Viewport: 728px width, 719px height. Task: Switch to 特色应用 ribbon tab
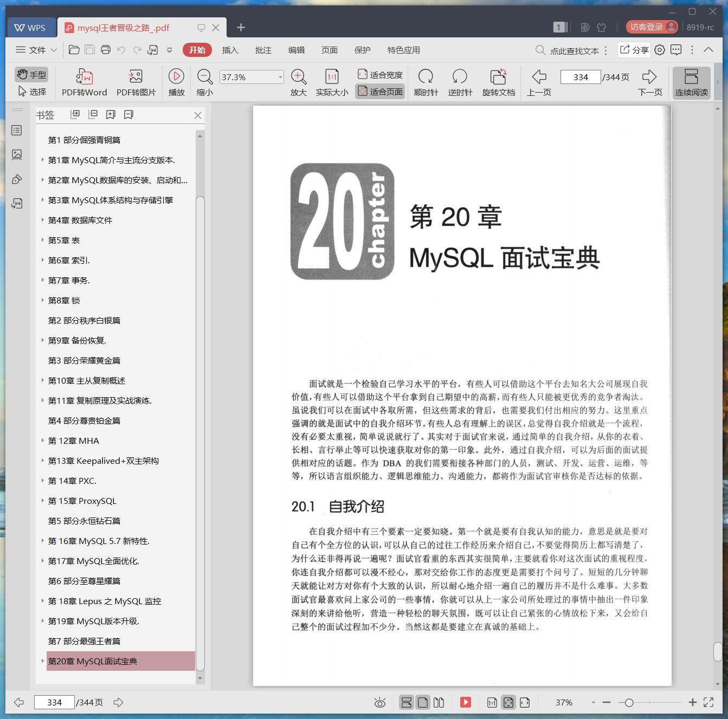pyautogui.click(x=404, y=50)
